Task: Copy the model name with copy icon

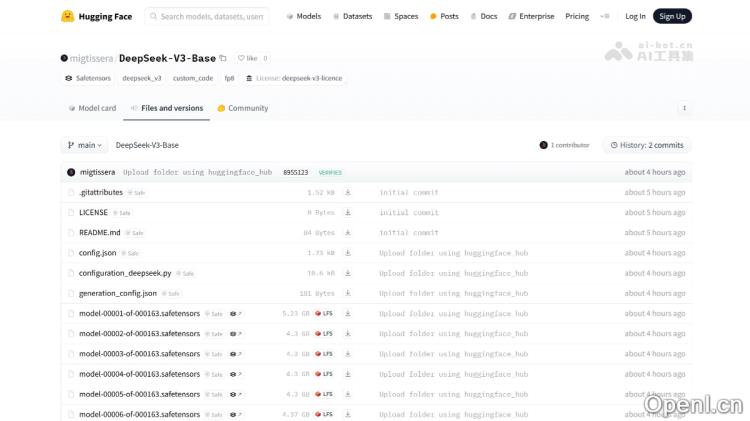Action: coord(223,58)
